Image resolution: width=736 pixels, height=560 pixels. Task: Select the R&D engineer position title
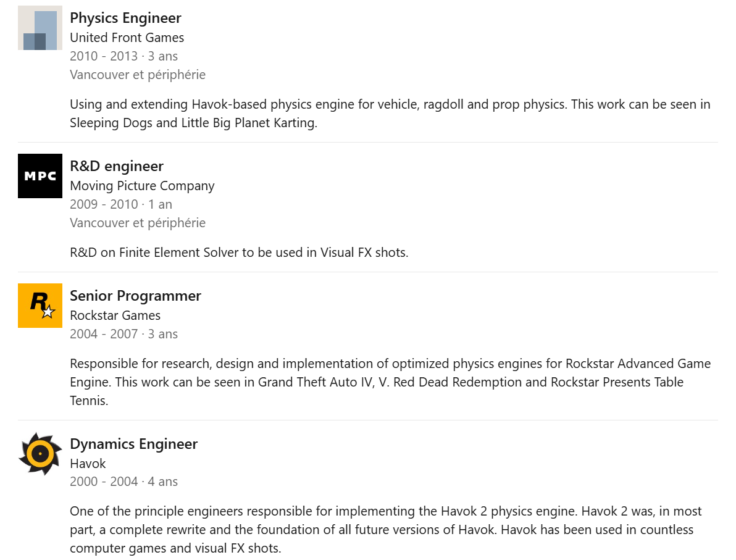pos(117,166)
